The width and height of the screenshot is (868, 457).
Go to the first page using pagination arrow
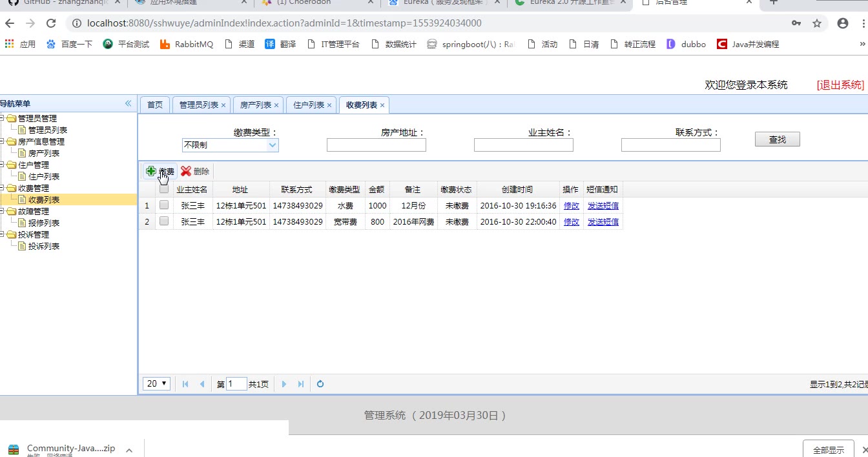(x=185, y=384)
